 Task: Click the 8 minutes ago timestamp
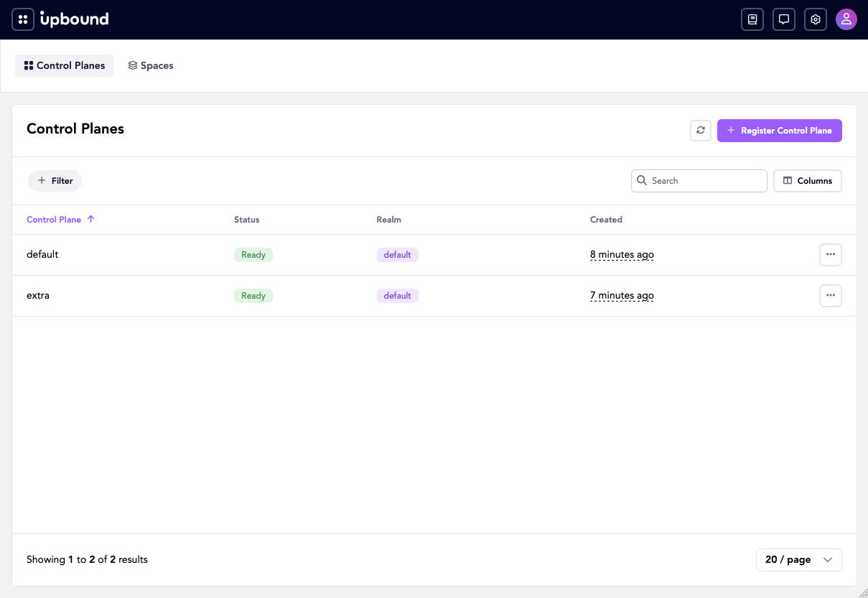point(622,255)
